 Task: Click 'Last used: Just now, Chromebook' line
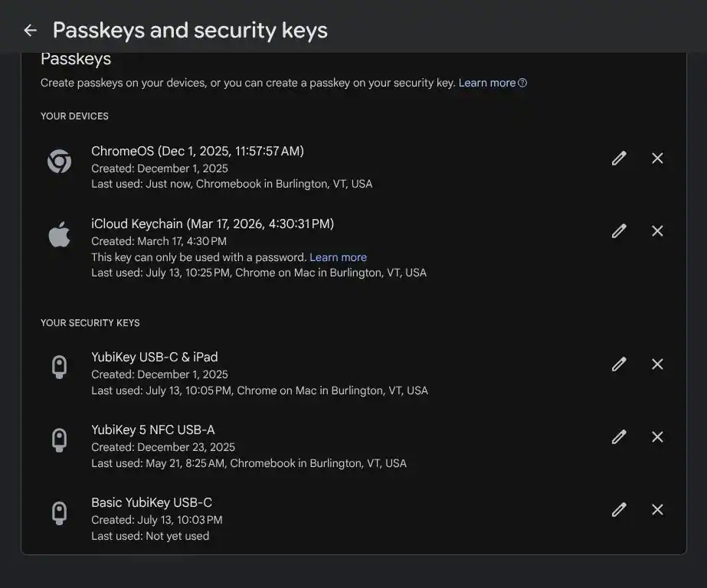(x=232, y=184)
